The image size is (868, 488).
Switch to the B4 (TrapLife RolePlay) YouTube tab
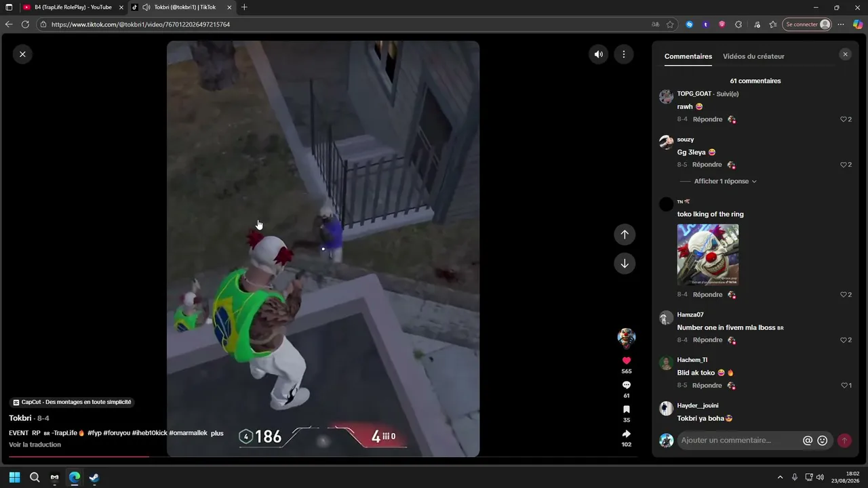click(73, 7)
